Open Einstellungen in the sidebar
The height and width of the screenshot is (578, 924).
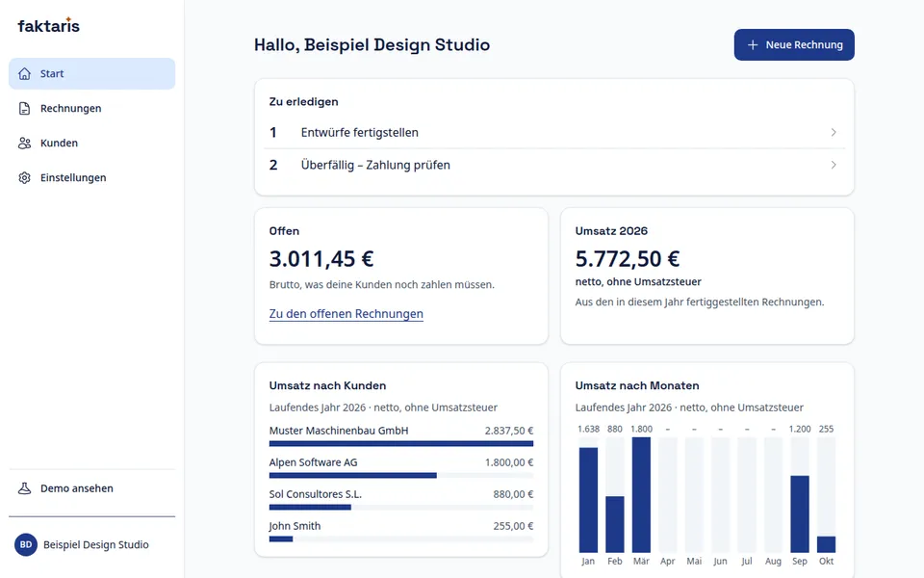click(92, 178)
